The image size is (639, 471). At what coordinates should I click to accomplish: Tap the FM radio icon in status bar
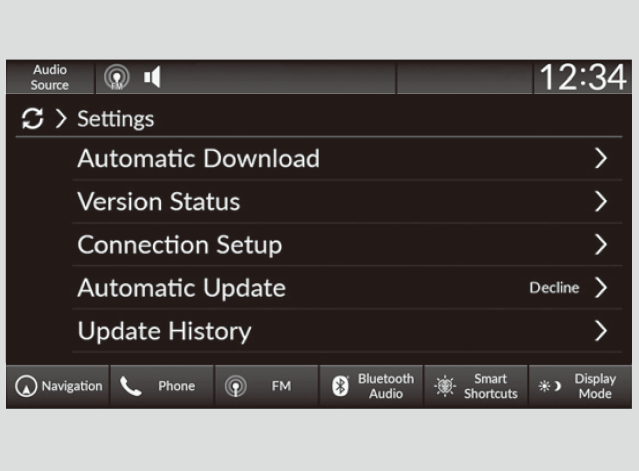pyautogui.click(x=118, y=77)
